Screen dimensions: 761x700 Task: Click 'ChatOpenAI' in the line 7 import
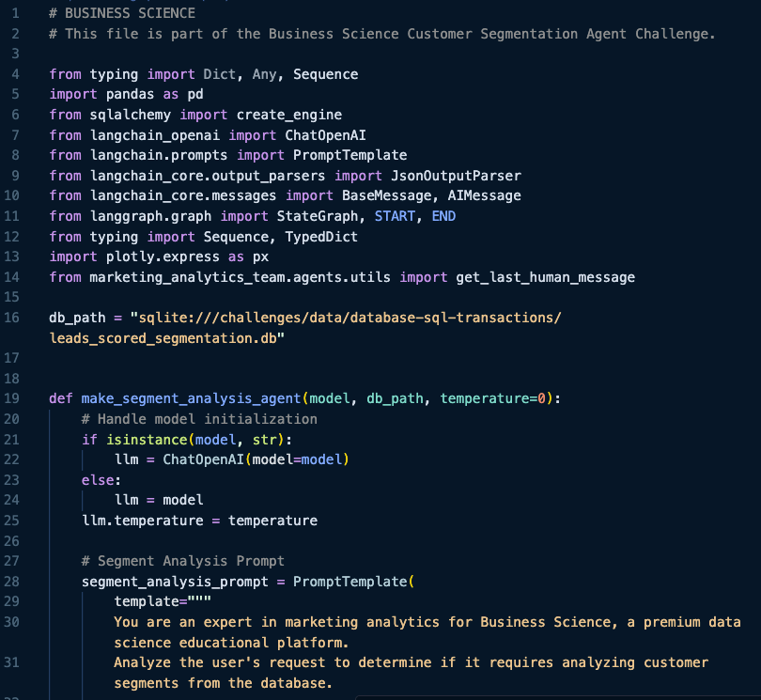click(325, 135)
